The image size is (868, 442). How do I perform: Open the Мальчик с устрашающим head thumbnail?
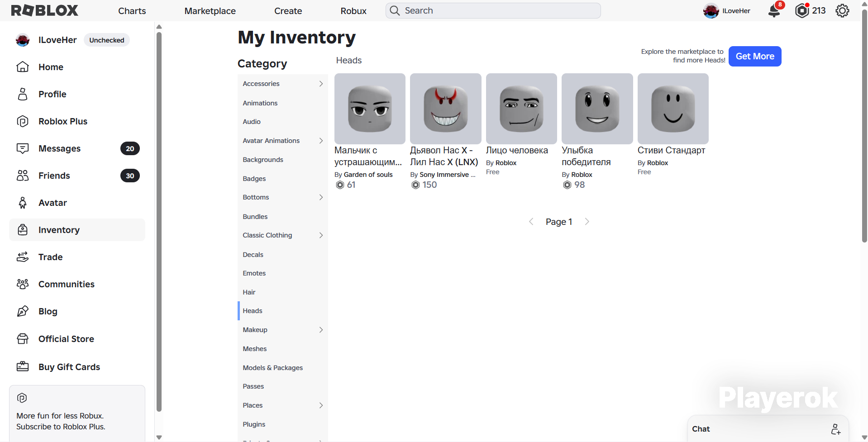tap(370, 109)
